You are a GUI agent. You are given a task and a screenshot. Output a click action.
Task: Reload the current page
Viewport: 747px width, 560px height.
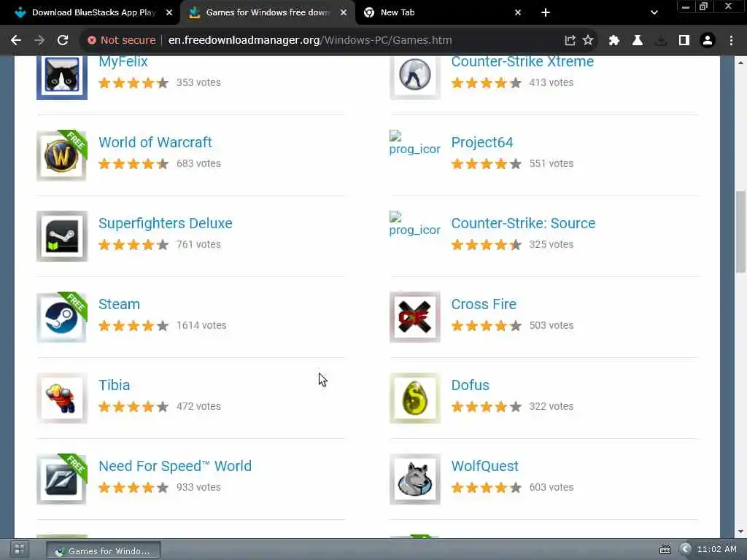tap(63, 41)
